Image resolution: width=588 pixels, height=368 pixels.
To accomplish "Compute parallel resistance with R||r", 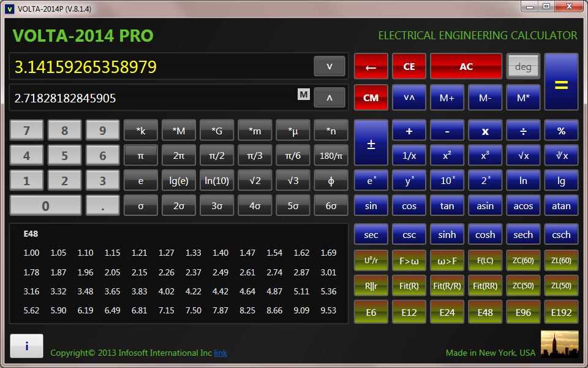I will pos(371,285).
